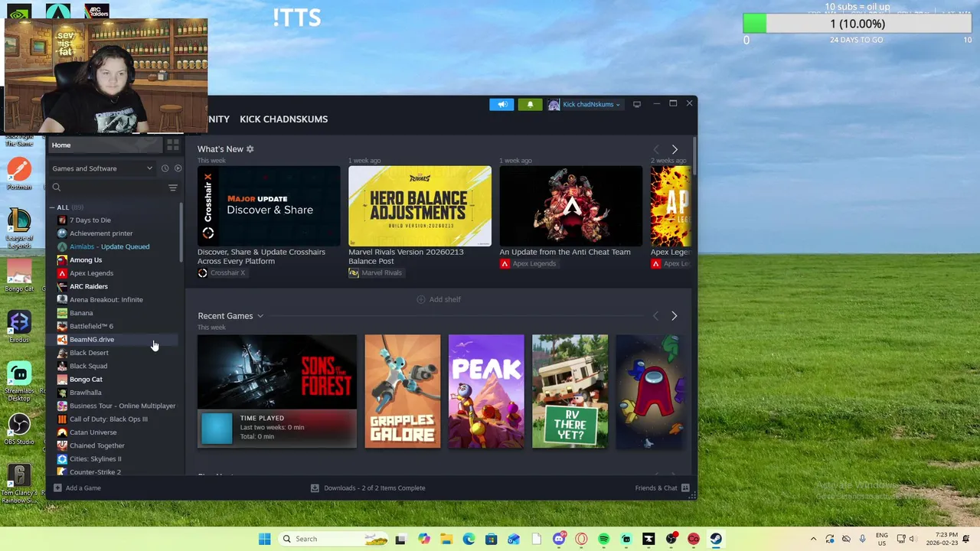Screen dimensions: 980x551
Task: Collapse the ALL games category
Action: [52, 207]
